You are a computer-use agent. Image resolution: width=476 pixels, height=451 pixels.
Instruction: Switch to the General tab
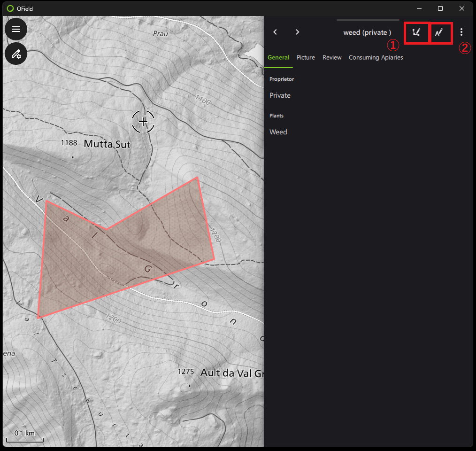(278, 57)
